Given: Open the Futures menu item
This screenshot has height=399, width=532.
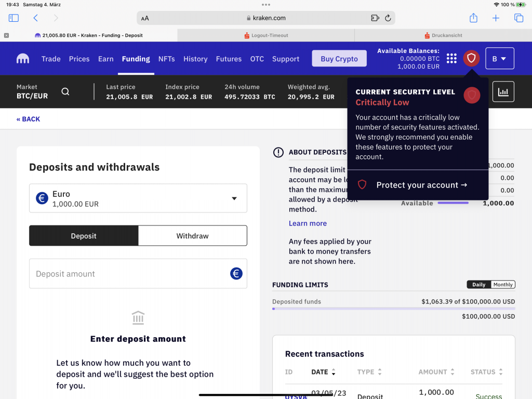Looking at the screenshot, I should click(229, 59).
